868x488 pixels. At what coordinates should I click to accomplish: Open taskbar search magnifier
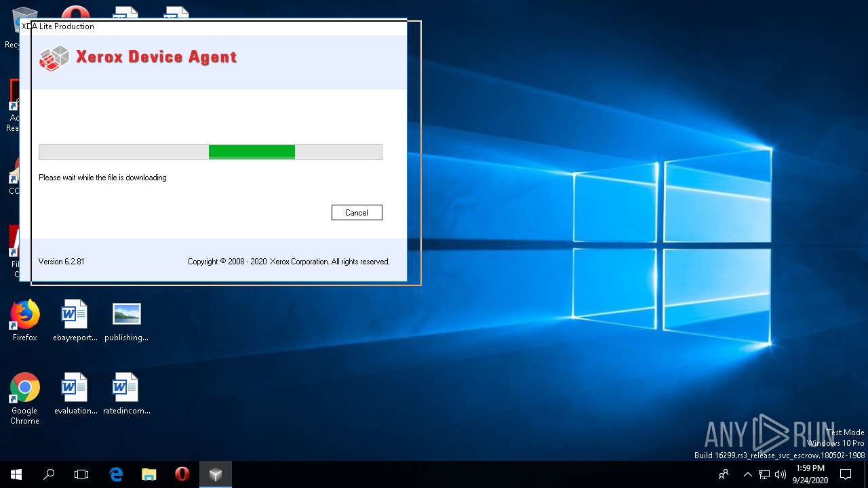[x=49, y=474]
